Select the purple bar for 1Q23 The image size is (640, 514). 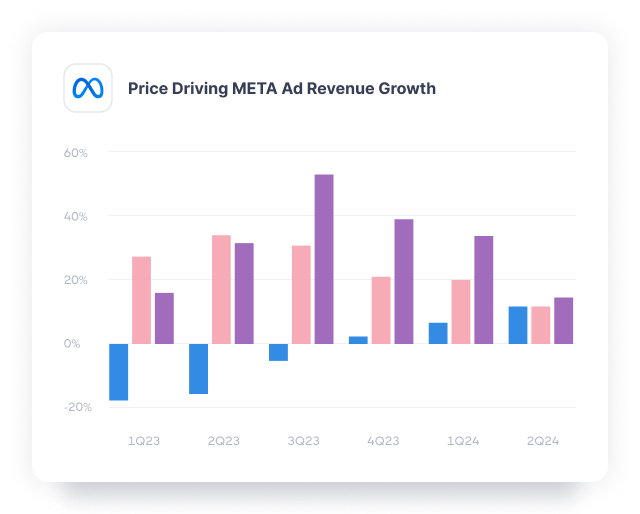pos(164,318)
